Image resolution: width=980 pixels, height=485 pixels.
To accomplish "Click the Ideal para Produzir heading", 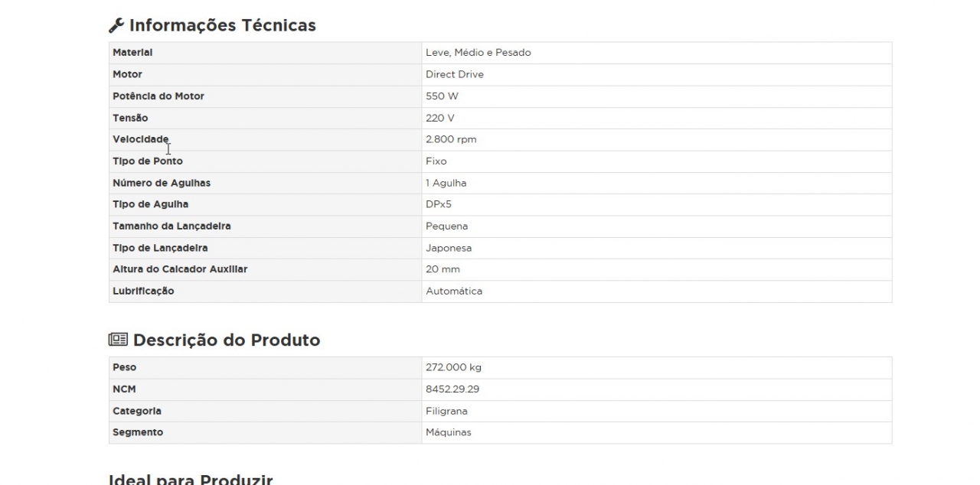I will coord(191,480).
